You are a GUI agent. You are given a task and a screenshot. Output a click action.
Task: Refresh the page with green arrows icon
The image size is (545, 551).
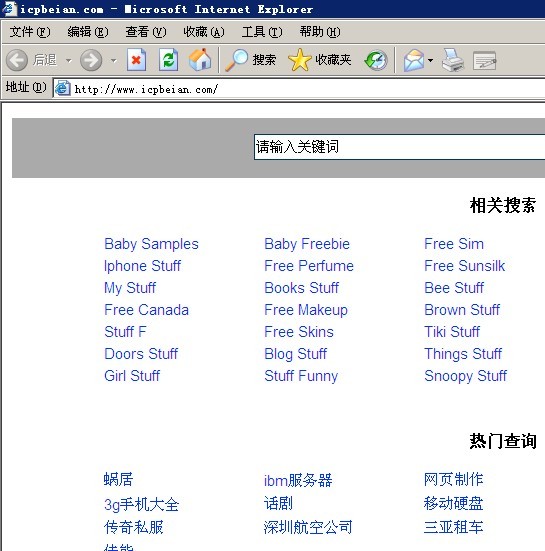pos(168,60)
